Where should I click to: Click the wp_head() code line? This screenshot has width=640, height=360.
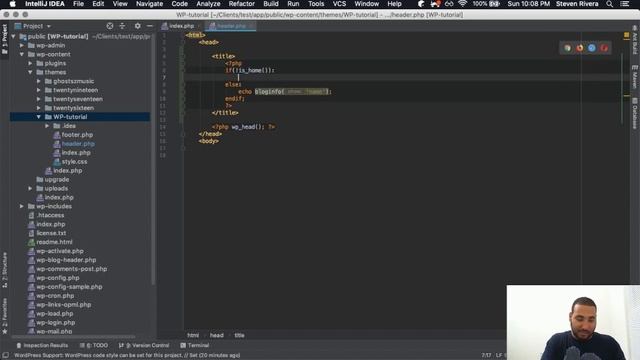pyautogui.click(x=243, y=127)
